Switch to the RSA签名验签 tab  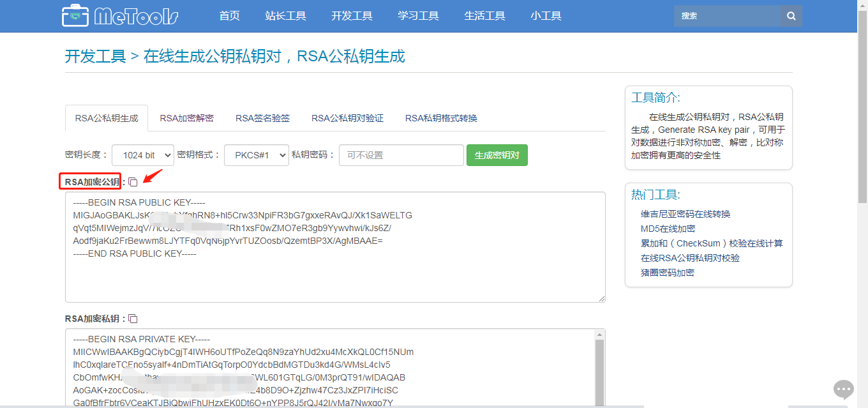(x=262, y=118)
